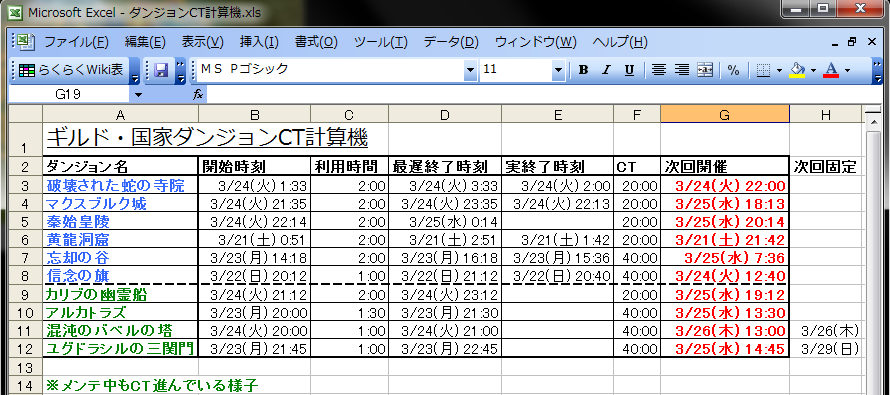Image resolution: width=890 pixels, height=395 pixels.
Task: Click Merge and Center icon
Action: [704, 70]
